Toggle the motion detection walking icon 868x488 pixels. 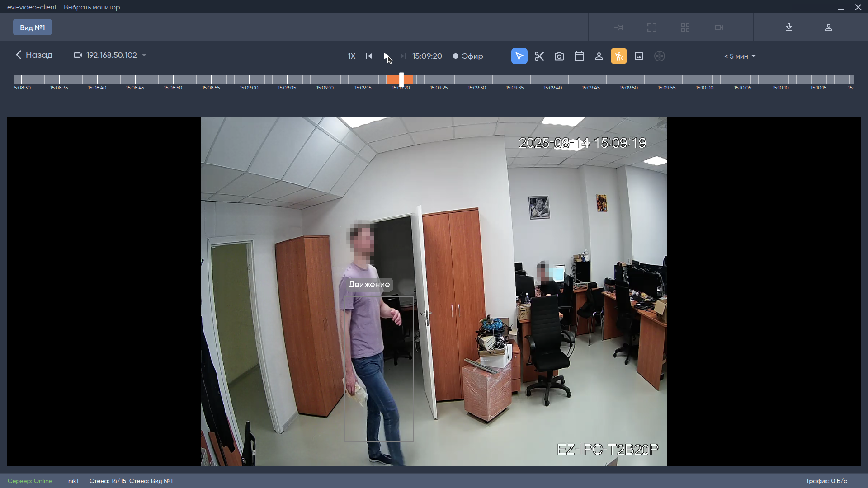618,56
